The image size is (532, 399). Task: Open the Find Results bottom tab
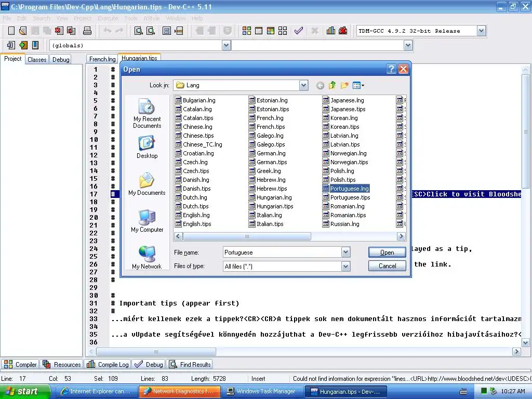tap(190, 364)
